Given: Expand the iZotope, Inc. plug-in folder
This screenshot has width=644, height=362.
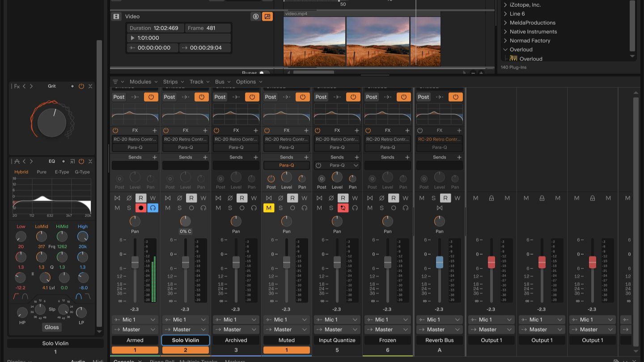Looking at the screenshot, I should tap(505, 5).
